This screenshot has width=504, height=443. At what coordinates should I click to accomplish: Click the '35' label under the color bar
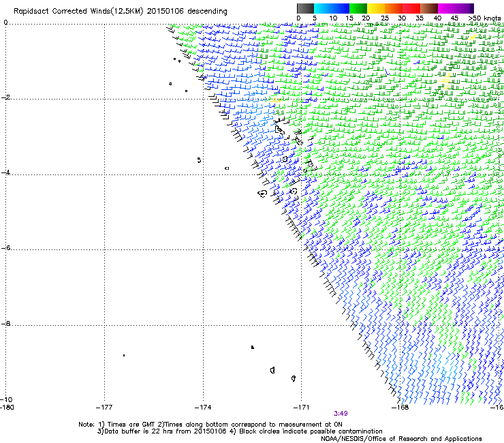[420, 18]
